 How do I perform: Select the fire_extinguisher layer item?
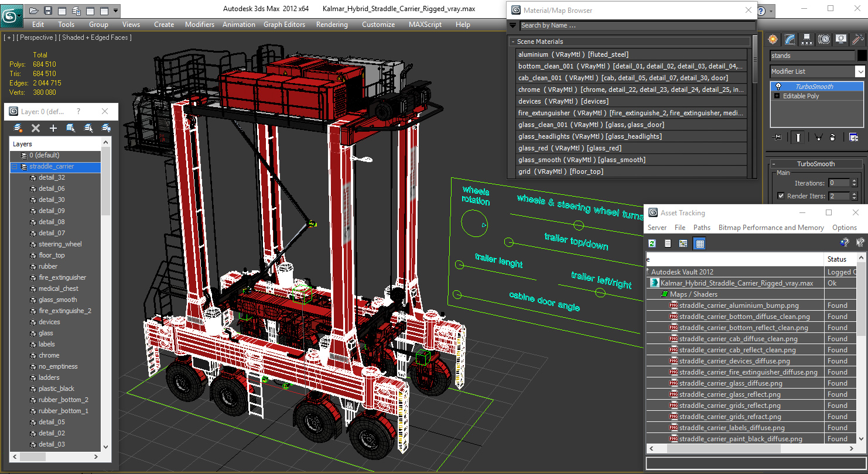click(x=63, y=277)
